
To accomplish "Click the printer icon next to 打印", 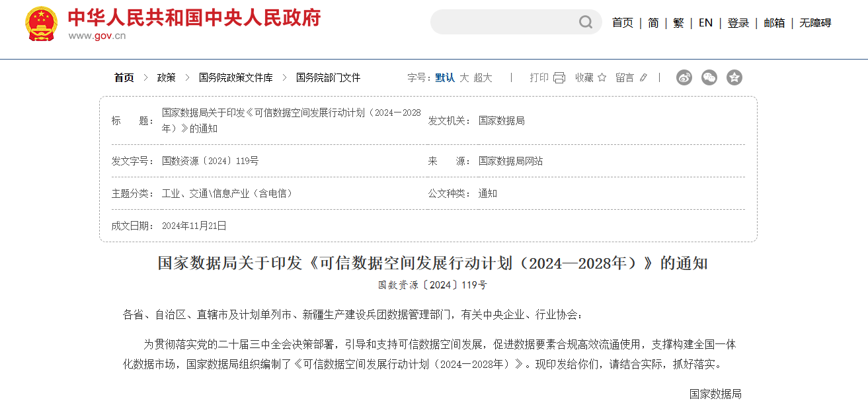I will pos(559,78).
